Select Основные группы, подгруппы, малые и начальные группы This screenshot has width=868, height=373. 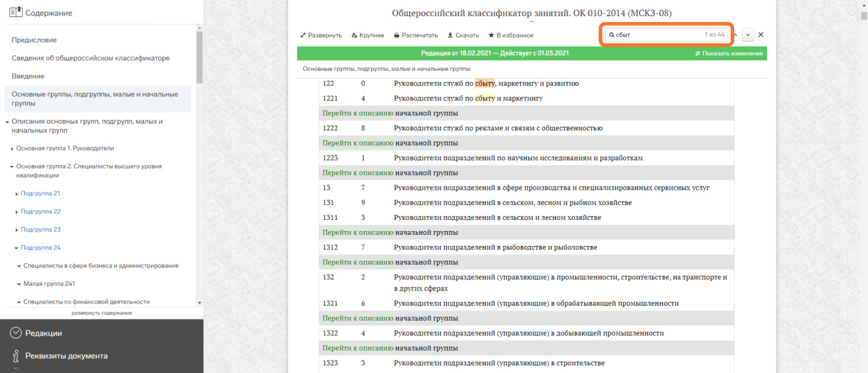tap(98, 99)
